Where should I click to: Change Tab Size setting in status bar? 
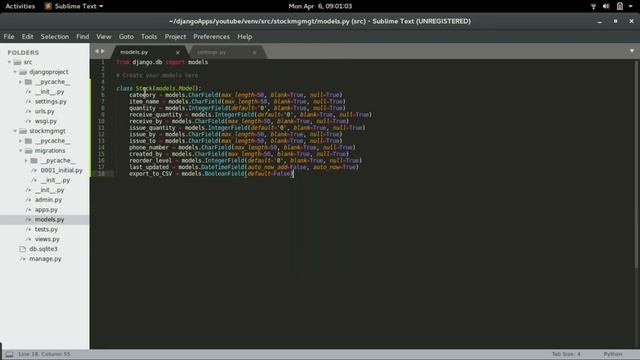[566, 354]
